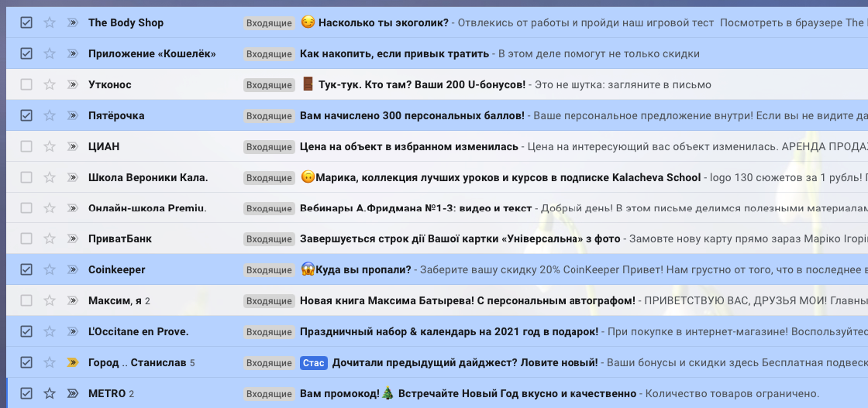The width and height of the screenshot is (868, 408).
Task: Click Входящие label on METRO row
Action: (x=269, y=394)
